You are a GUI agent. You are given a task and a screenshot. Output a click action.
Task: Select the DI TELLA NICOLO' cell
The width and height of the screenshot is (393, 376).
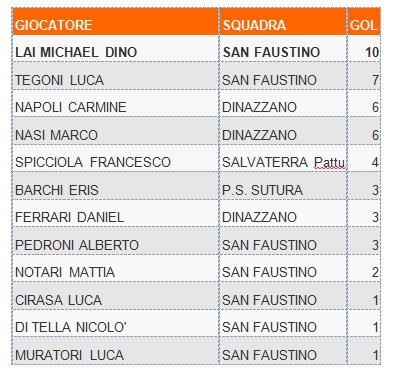(116, 323)
